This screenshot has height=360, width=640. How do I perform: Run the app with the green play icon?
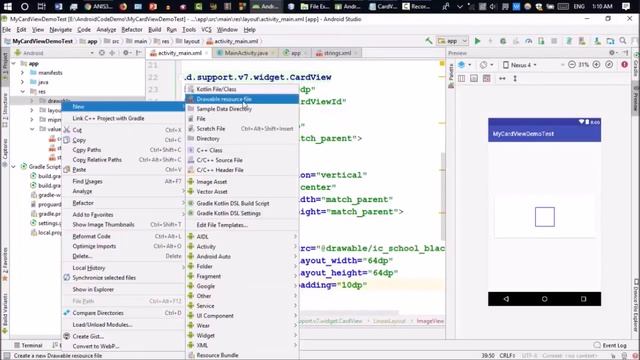point(477,41)
